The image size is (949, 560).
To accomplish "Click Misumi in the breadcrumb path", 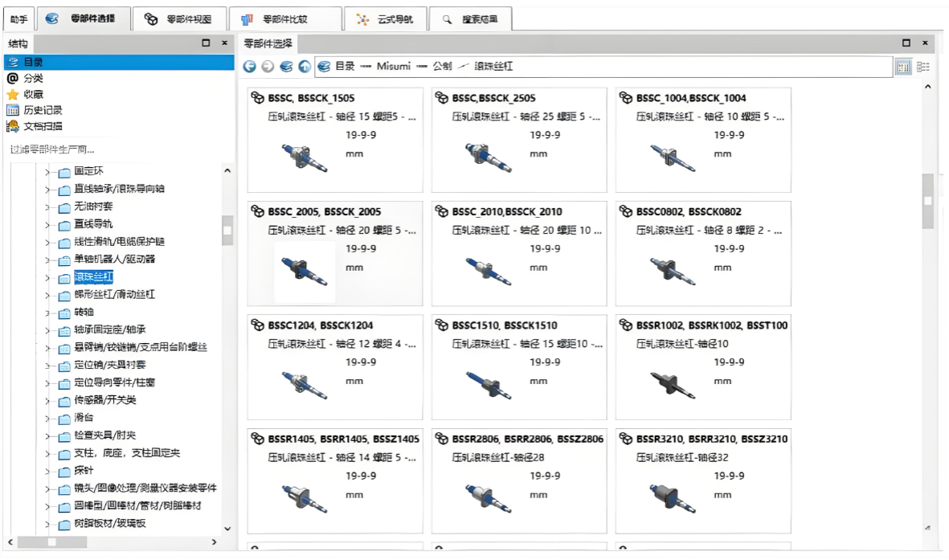I will click(x=393, y=67).
